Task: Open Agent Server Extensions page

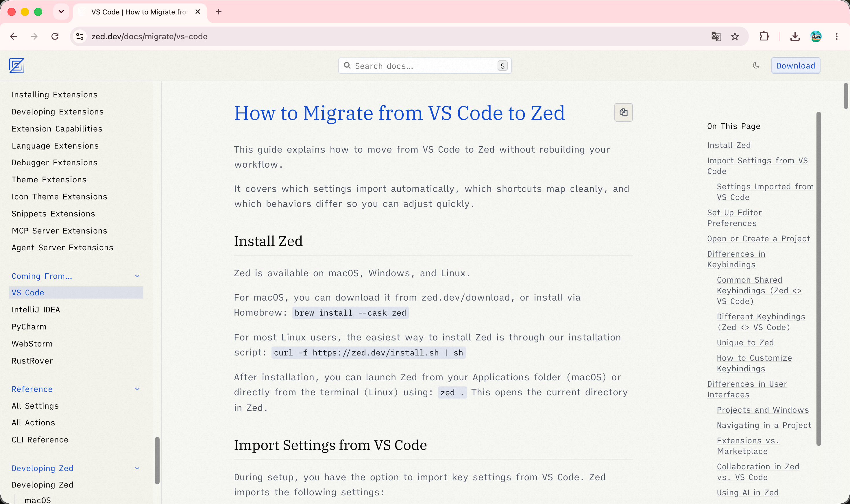Action: [62, 248]
